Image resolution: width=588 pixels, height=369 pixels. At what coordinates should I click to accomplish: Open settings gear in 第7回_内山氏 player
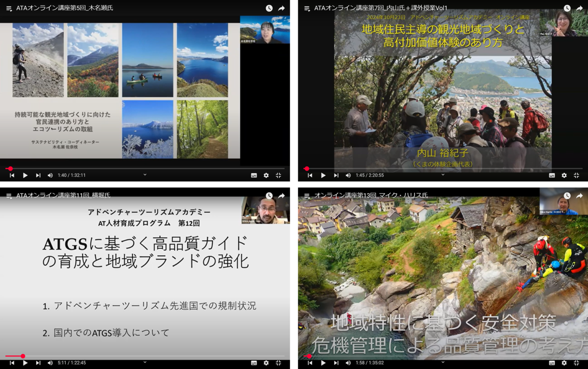(x=564, y=175)
